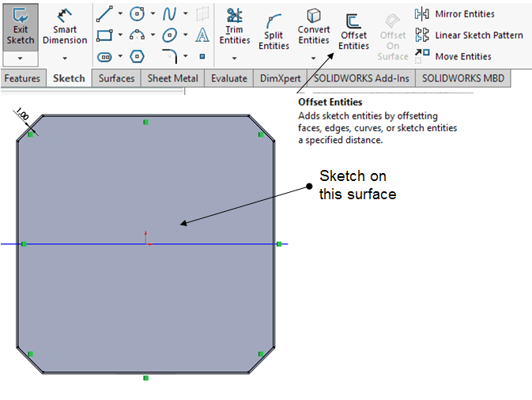Open the Sheet Metal tab

pyautogui.click(x=172, y=78)
